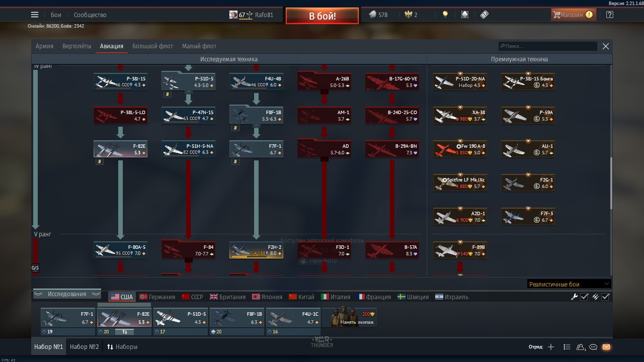Close the research tree panel
This screenshot has width=644, height=362.
click(x=606, y=46)
